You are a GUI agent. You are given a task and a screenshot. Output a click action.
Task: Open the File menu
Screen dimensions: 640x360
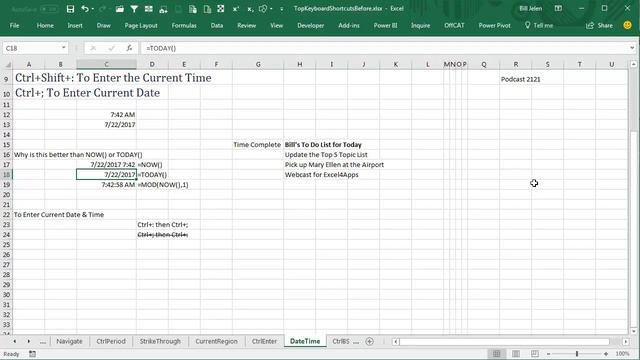(14, 25)
